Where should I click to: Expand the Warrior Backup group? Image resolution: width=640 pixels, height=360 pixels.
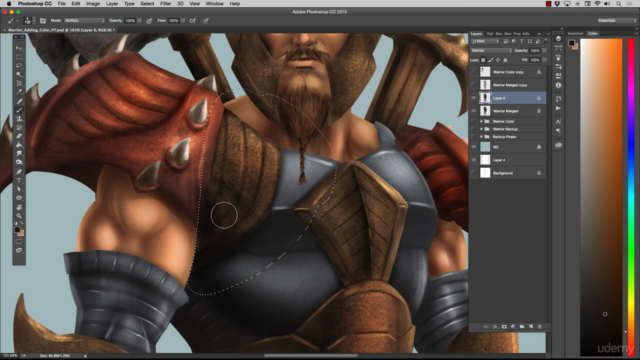tap(481, 129)
